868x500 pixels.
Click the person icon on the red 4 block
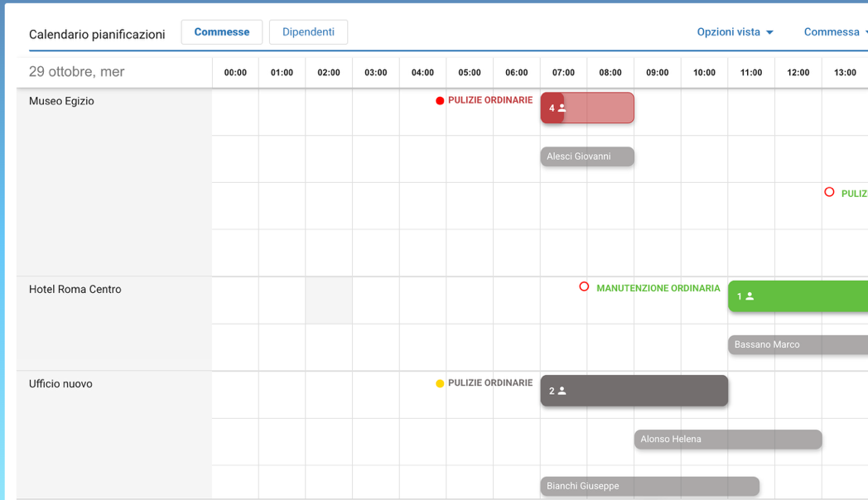(562, 108)
